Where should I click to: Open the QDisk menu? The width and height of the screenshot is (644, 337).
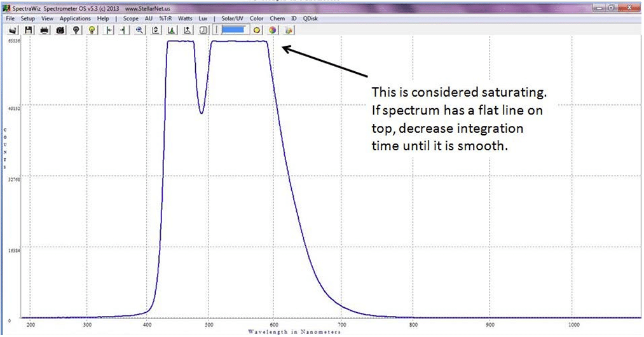coord(312,19)
